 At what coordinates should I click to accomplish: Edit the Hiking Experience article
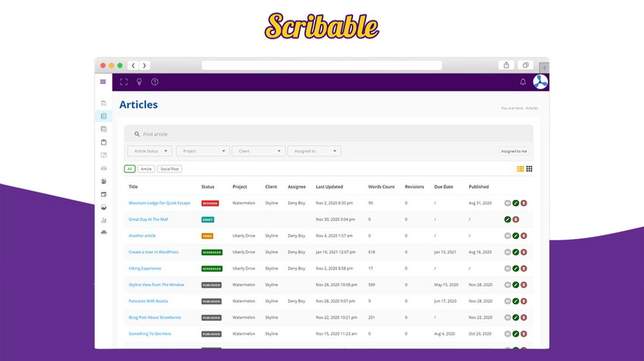tap(515, 269)
